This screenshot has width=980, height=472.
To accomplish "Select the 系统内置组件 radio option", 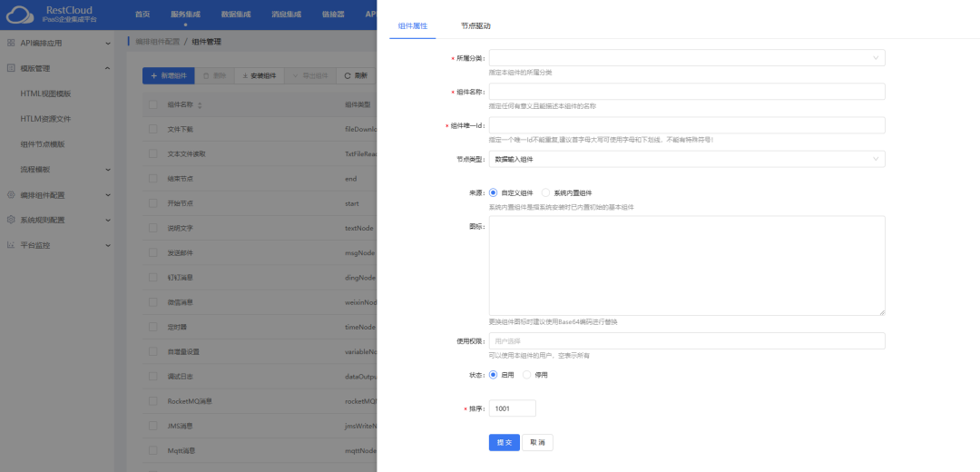I will 545,192.
